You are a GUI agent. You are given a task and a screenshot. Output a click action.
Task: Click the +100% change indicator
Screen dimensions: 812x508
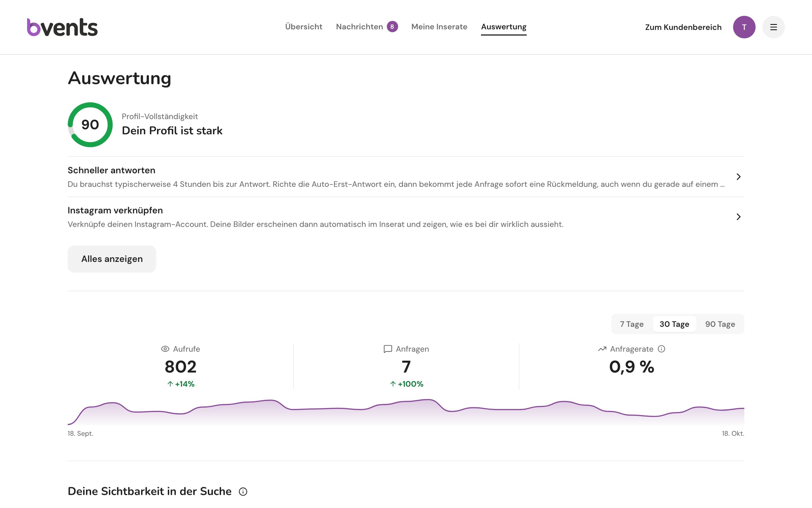coord(406,384)
